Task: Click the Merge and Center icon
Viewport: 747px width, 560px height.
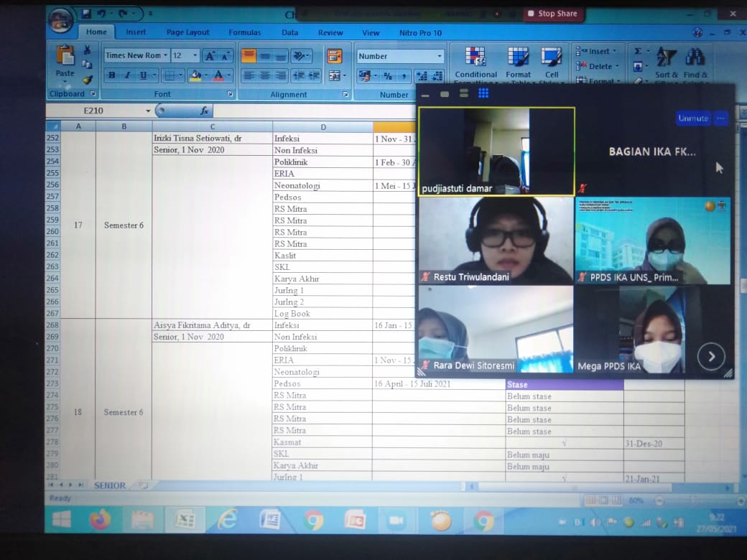Action: 334,75
